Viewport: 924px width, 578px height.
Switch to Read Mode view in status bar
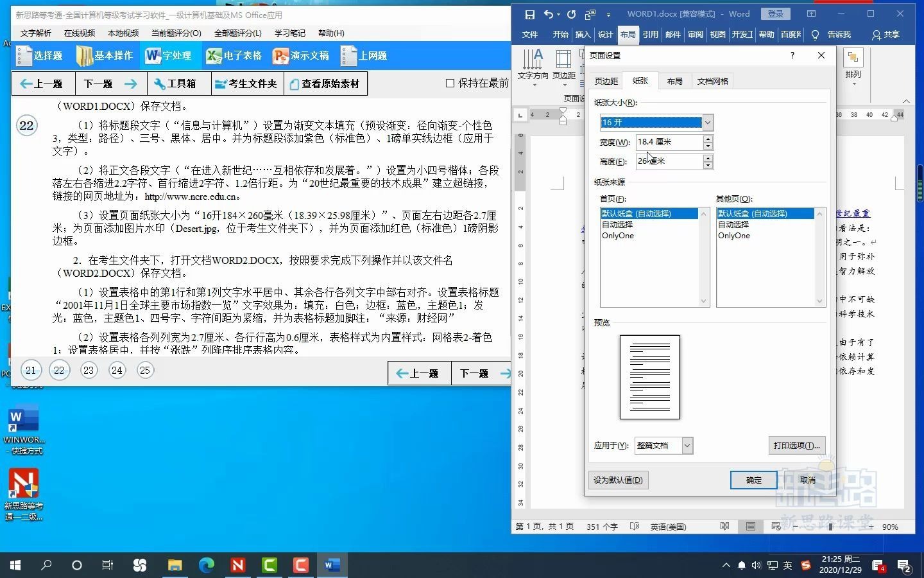point(725,527)
